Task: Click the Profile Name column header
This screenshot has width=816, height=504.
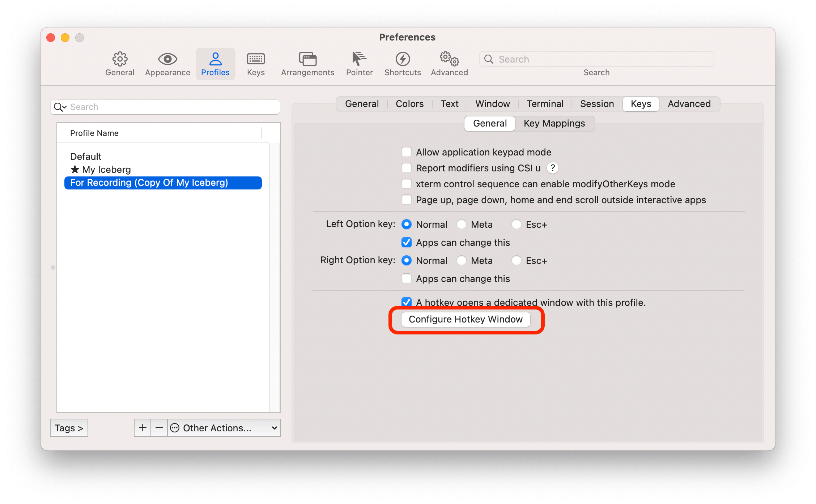Action: coord(159,133)
